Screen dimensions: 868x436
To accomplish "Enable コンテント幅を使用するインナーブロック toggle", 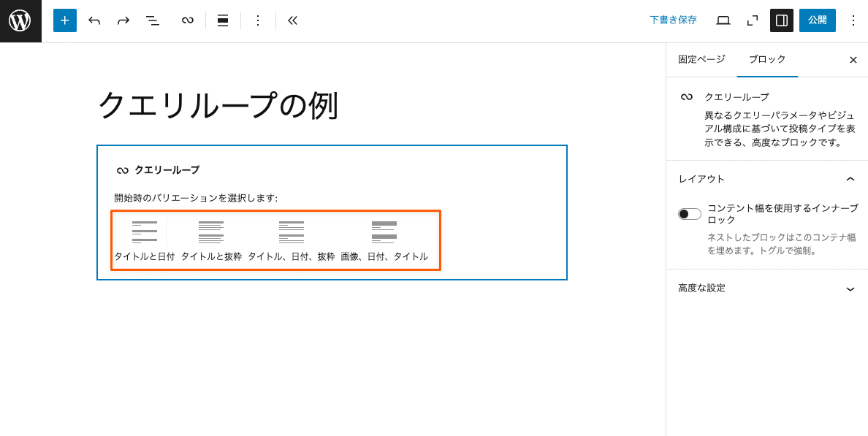I will 689,213.
